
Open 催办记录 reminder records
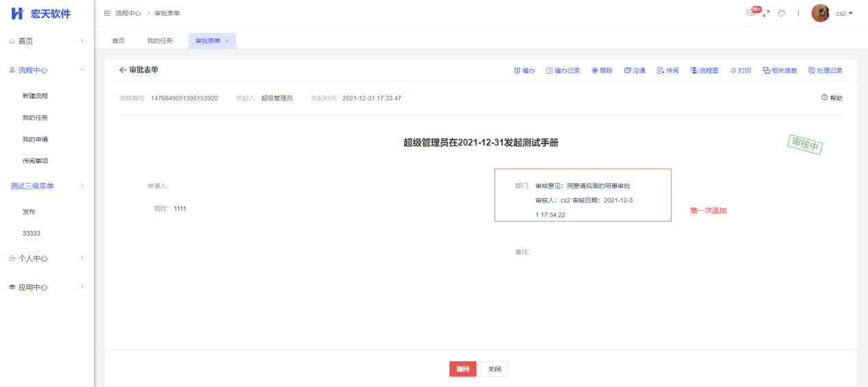point(563,70)
